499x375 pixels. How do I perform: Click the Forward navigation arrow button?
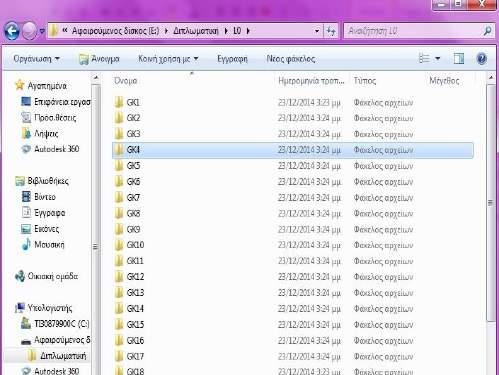[x=29, y=31]
